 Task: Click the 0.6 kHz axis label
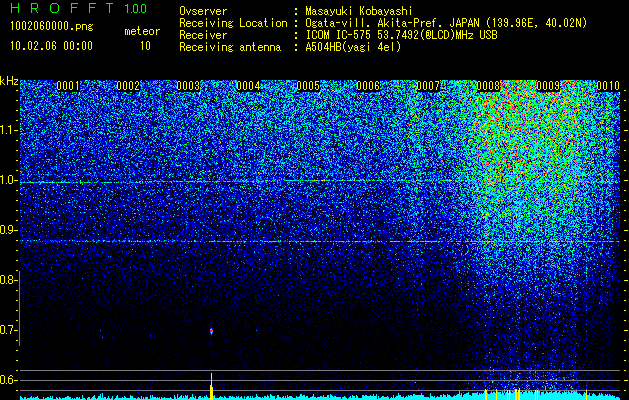7,380
